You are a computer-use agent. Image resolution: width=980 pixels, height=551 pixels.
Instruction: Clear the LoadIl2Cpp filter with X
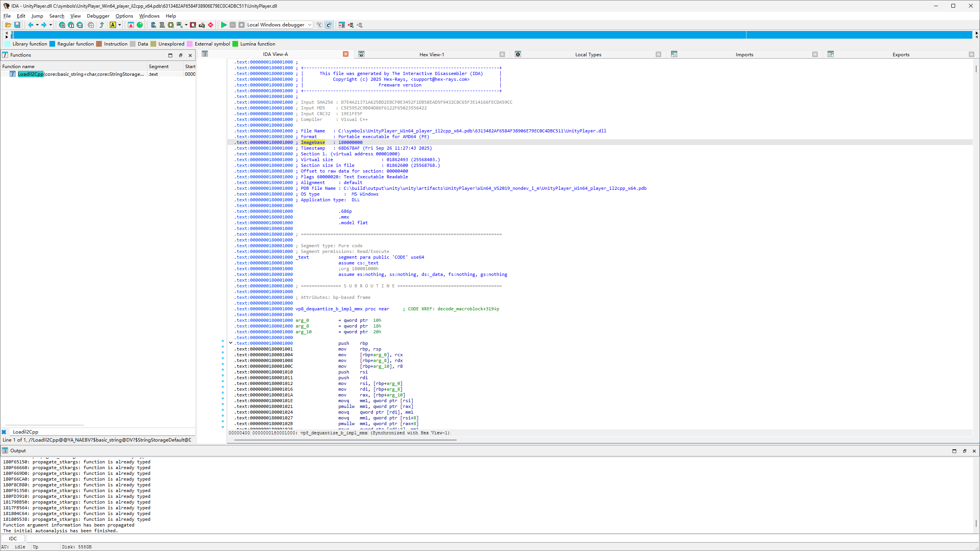[x=4, y=432]
